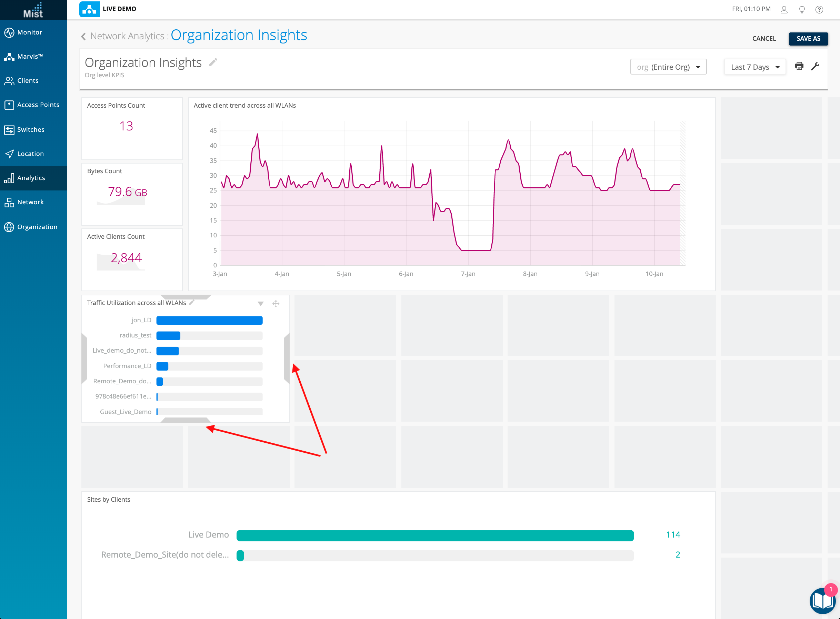The height and width of the screenshot is (619, 840).
Task: Click pencil icon beside Traffic Utilization title
Action: click(x=192, y=302)
